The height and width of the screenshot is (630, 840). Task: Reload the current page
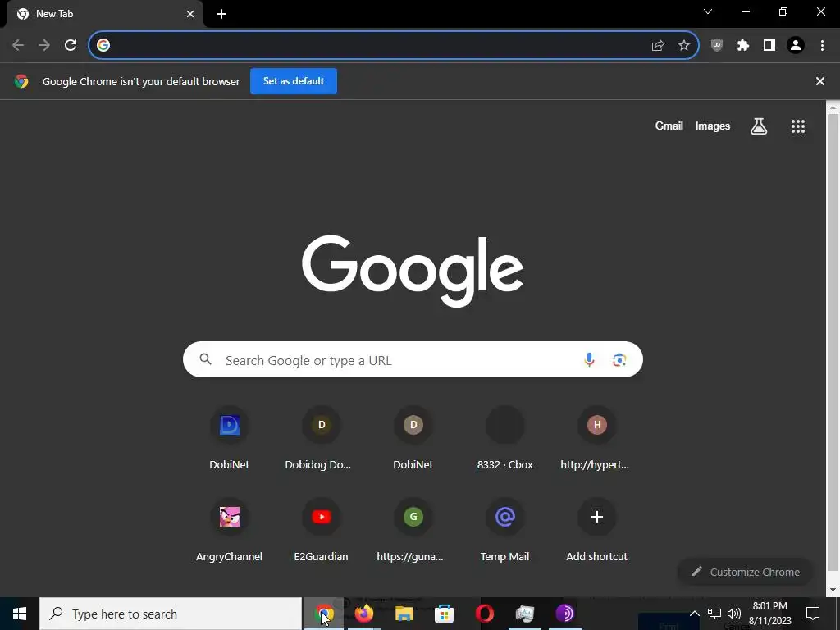click(x=71, y=45)
